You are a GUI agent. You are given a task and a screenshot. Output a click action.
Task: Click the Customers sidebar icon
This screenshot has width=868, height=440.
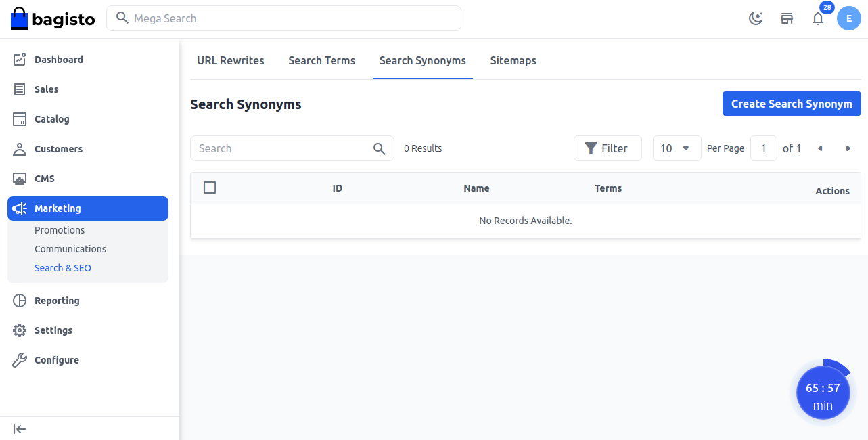pos(20,149)
